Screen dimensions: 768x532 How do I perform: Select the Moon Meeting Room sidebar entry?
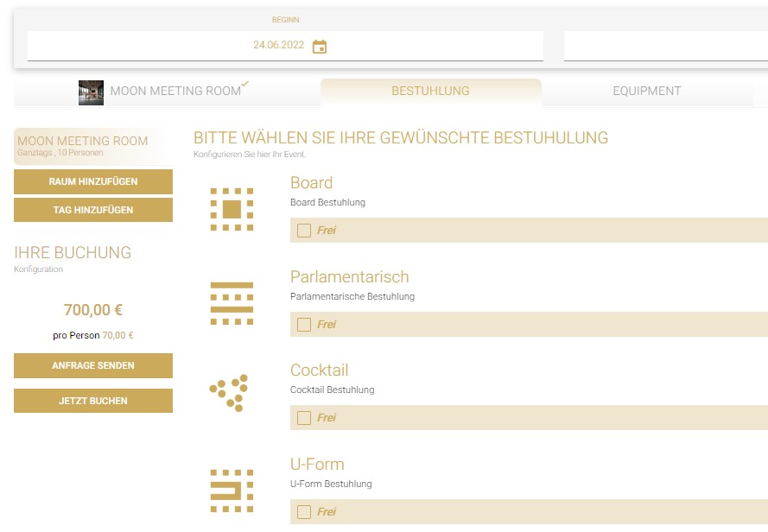93,146
